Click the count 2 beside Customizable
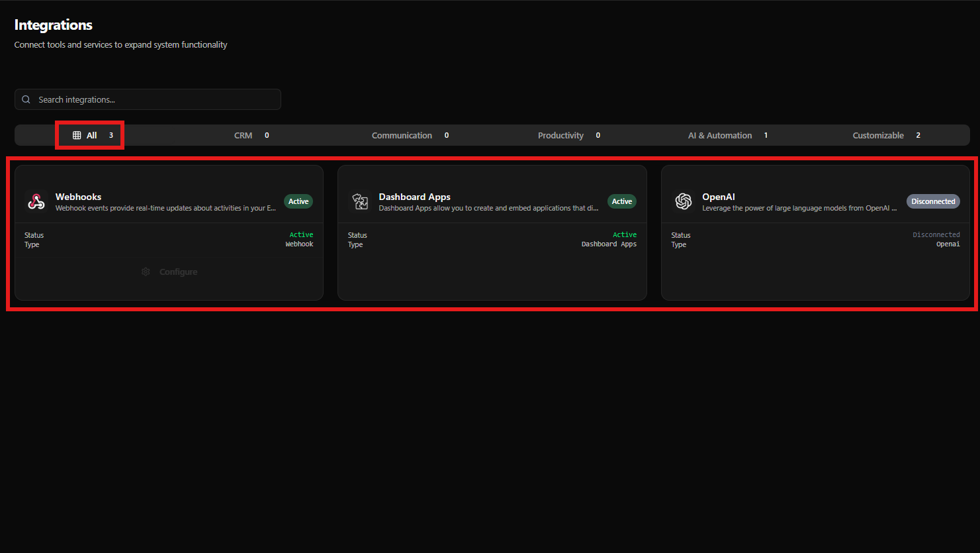This screenshot has width=980, height=553. click(x=918, y=135)
